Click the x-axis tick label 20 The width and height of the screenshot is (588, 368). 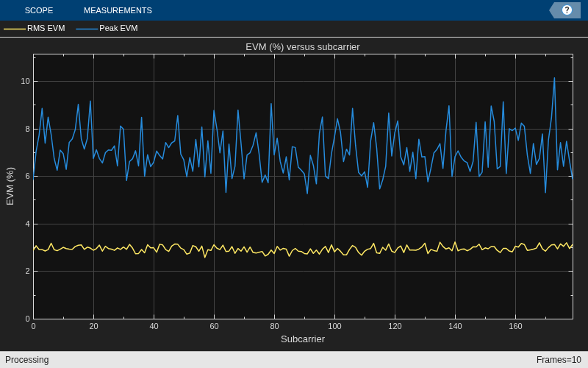click(x=94, y=326)
